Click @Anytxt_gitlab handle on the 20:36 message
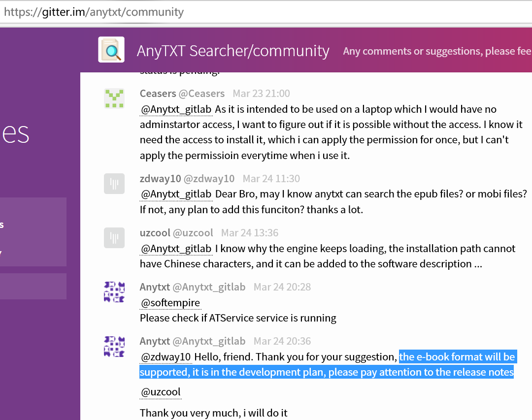Viewport: 532px width, 420px height. tap(209, 341)
